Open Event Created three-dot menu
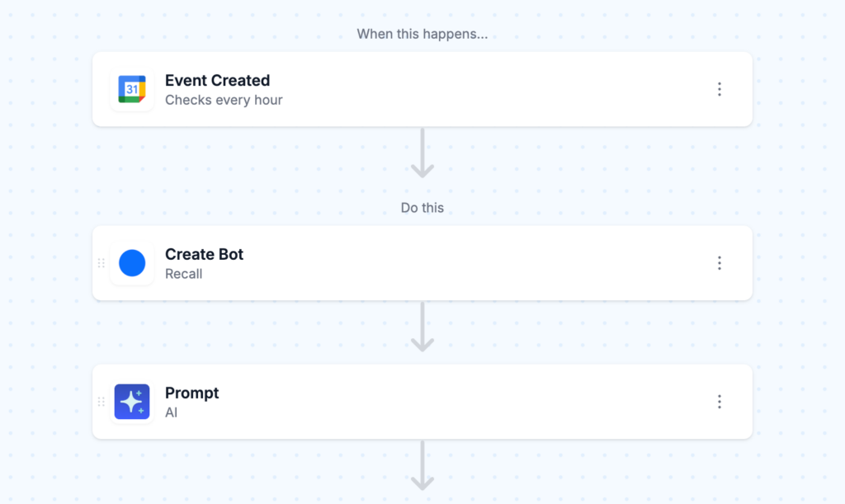This screenshot has height=504, width=845. [720, 89]
